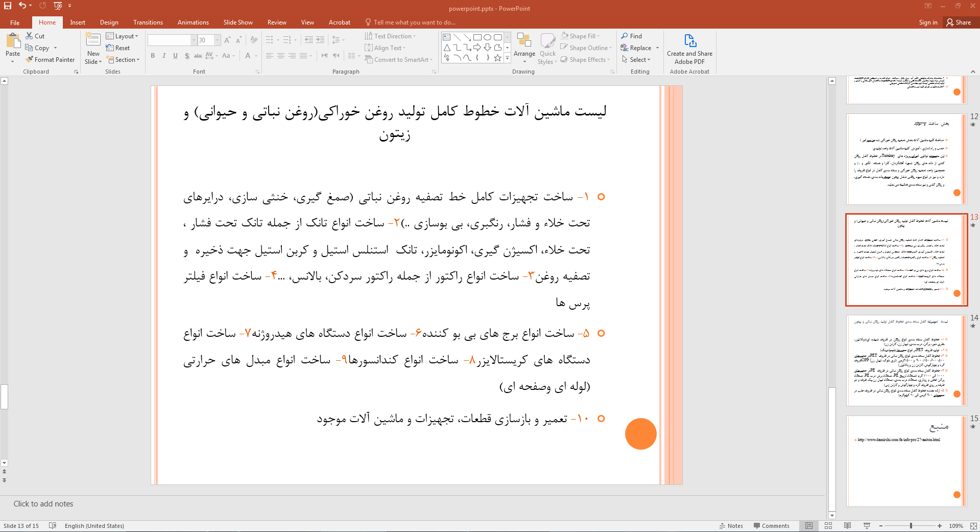Switch to the Design tab
This screenshot has width=980, height=532.
(109, 22)
